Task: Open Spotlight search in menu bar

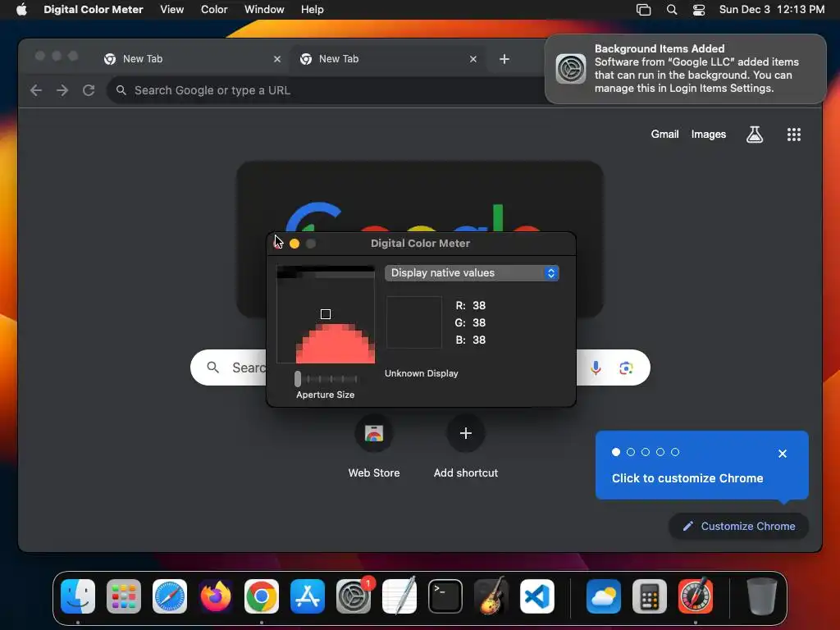Action: coord(672,10)
